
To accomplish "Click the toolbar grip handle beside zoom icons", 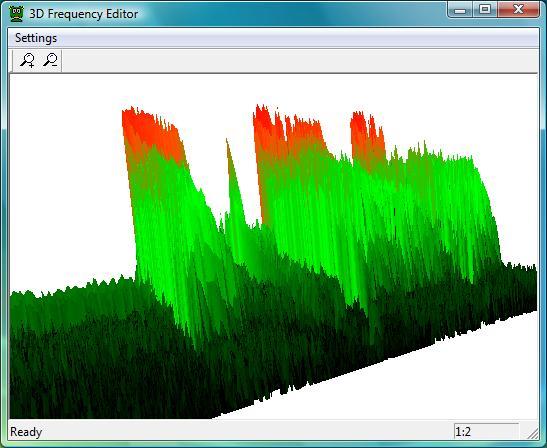I will (12, 61).
